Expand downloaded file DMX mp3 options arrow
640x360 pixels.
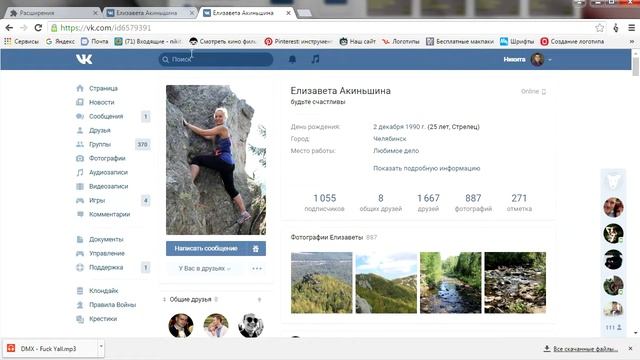(101, 348)
